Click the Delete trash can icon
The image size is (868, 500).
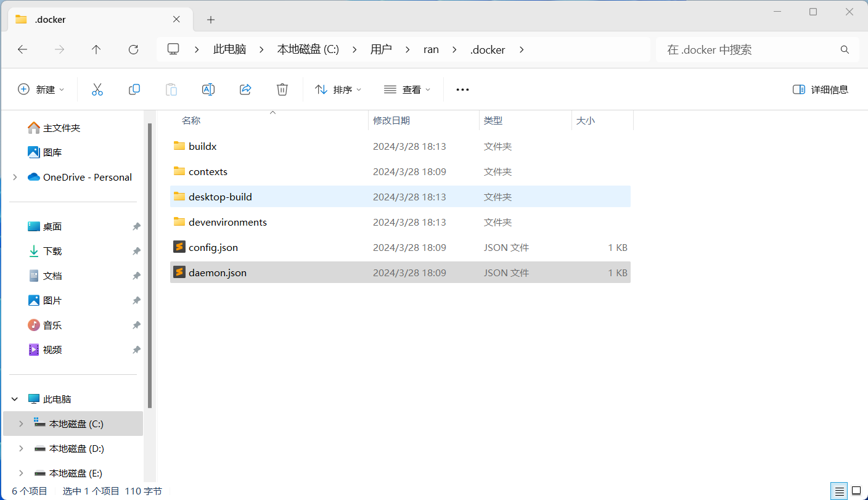[282, 89]
